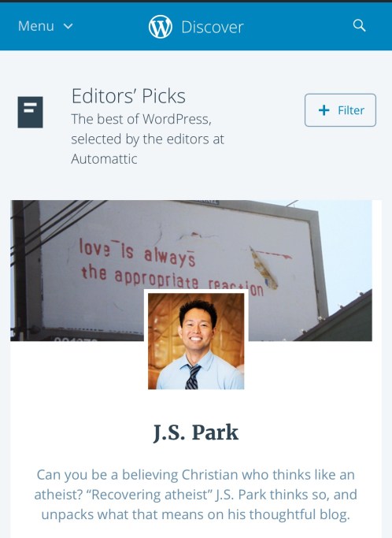Image resolution: width=392 pixels, height=538 pixels.
Task: Click the Editors' Picks document icon
Action: pyautogui.click(x=30, y=112)
